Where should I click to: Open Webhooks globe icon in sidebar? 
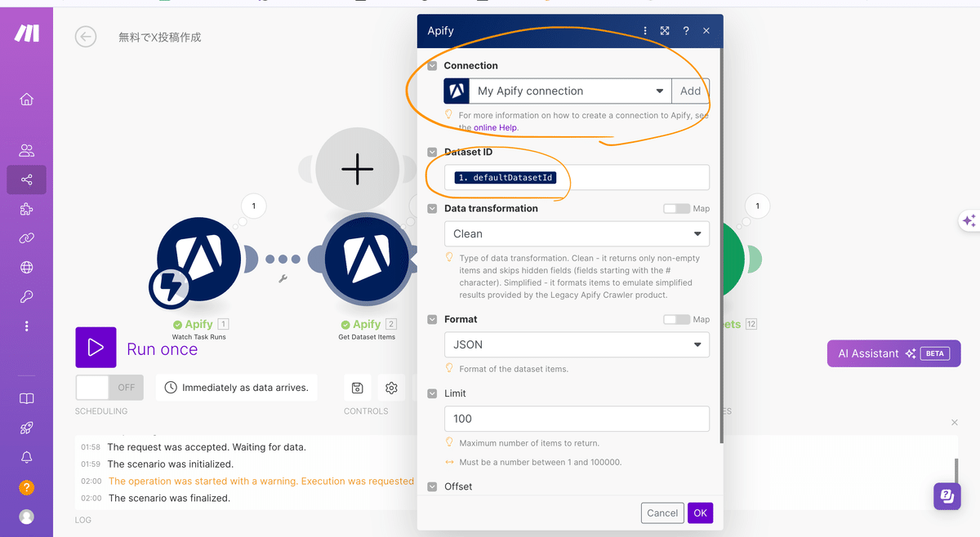tap(26, 268)
